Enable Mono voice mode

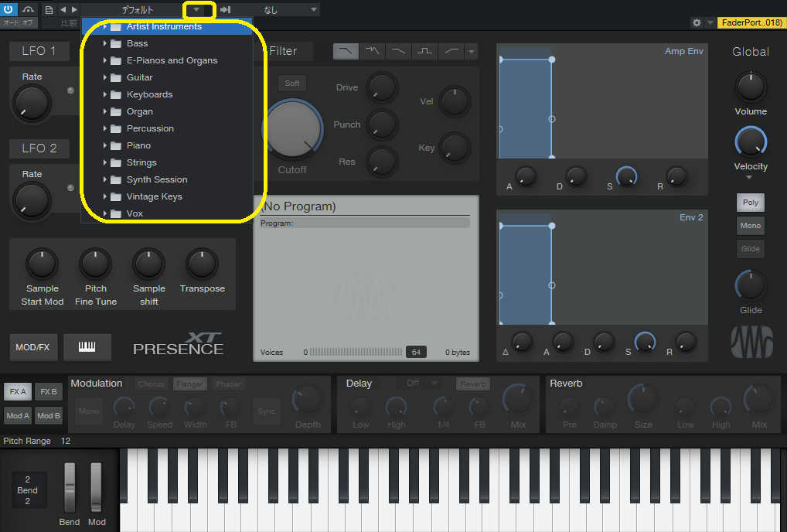[751, 225]
